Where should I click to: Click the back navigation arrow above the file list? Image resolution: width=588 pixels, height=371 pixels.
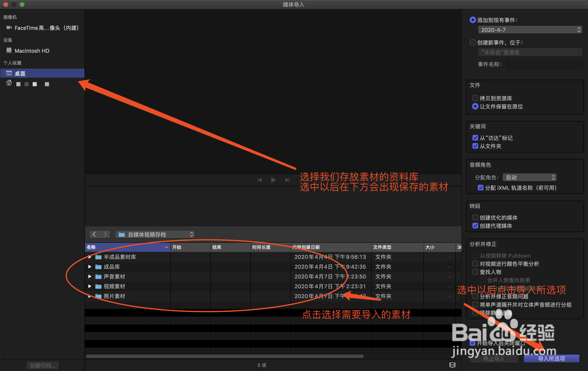95,234
